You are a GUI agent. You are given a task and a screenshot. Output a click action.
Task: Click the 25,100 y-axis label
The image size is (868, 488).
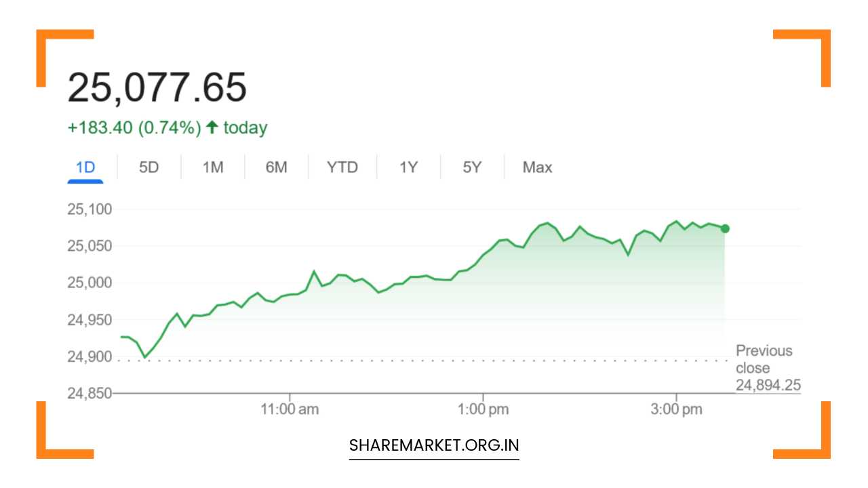pos(89,209)
